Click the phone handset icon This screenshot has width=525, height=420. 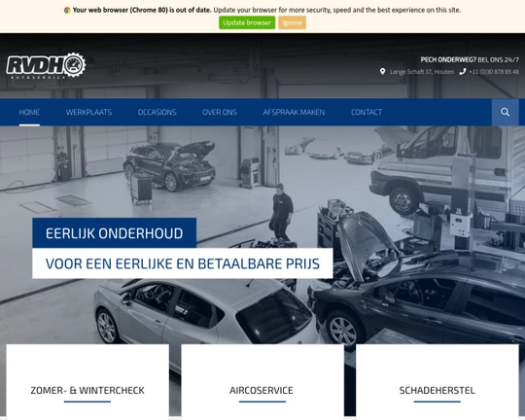pos(463,71)
